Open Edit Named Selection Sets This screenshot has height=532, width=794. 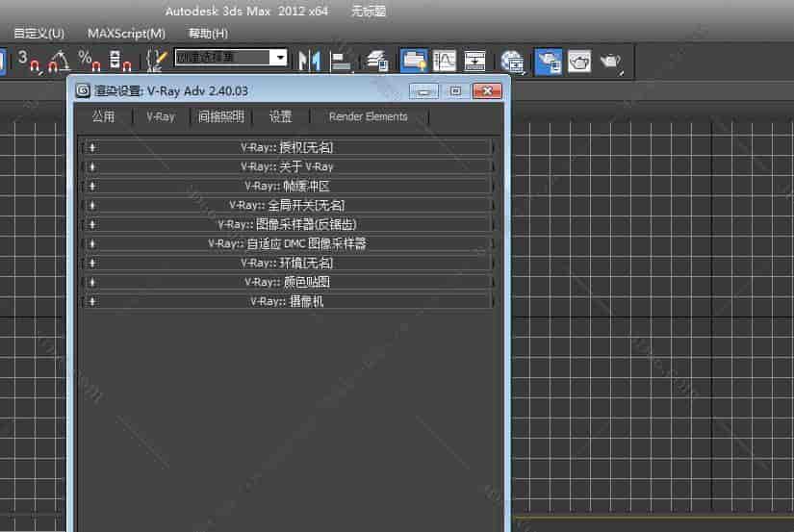click(155, 61)
